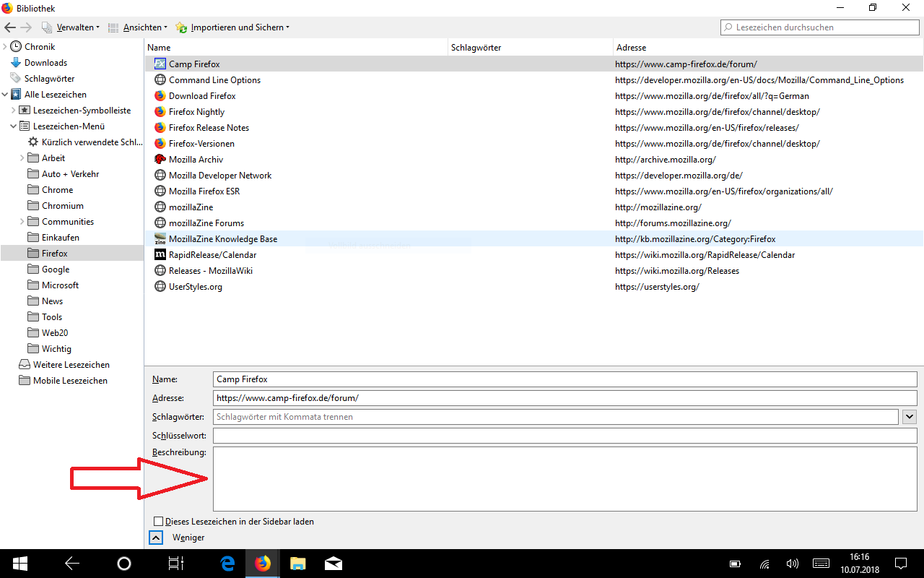
Task: Select the Tools folder
Action: pos(52,317)
